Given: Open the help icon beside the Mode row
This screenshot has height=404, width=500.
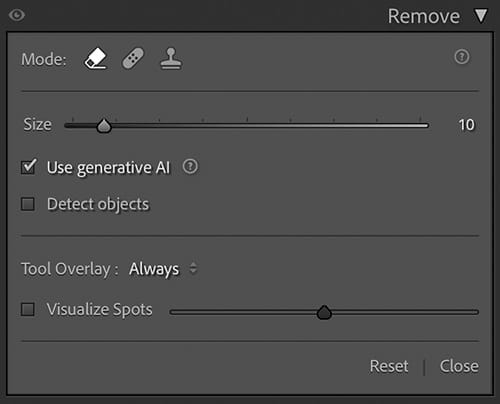Looking at the screenshot, I should (462, 57).
